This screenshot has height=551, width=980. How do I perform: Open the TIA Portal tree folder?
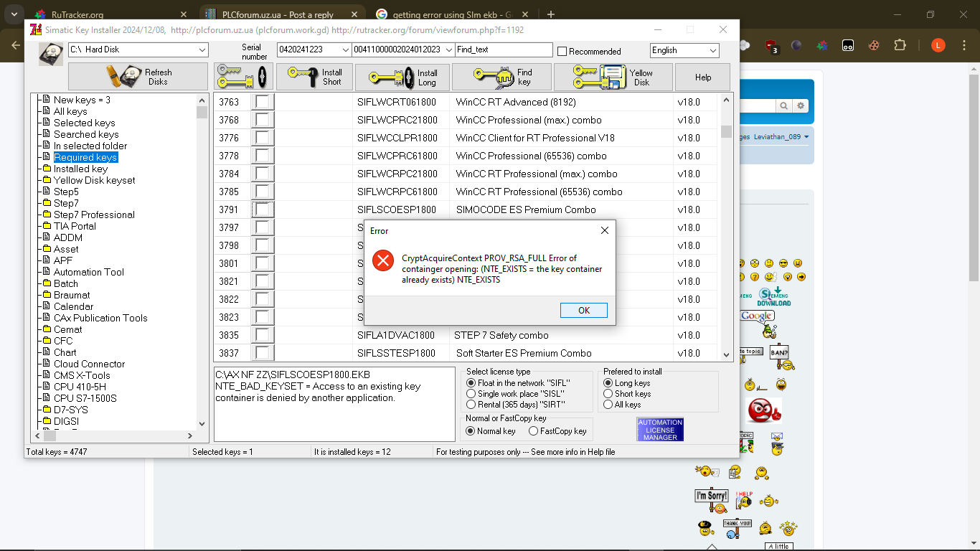[75, 226]
